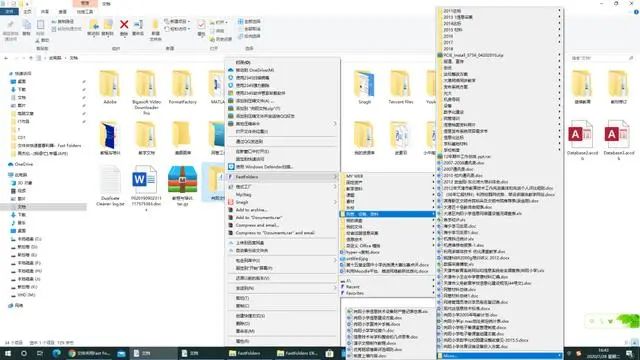Expand the More... arrow at list bottom
Screen dimensions: 640x360
pyautogui.click(x=559, y=356)
